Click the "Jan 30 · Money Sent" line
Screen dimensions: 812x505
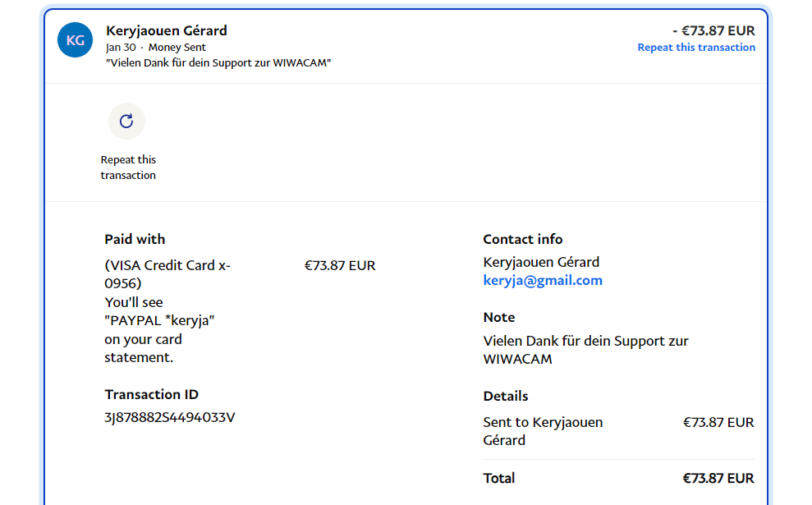(156, 48)
